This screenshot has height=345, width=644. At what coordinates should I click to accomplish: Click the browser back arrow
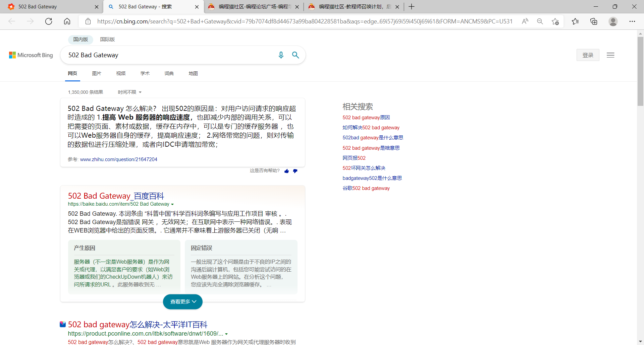point(12,21)
